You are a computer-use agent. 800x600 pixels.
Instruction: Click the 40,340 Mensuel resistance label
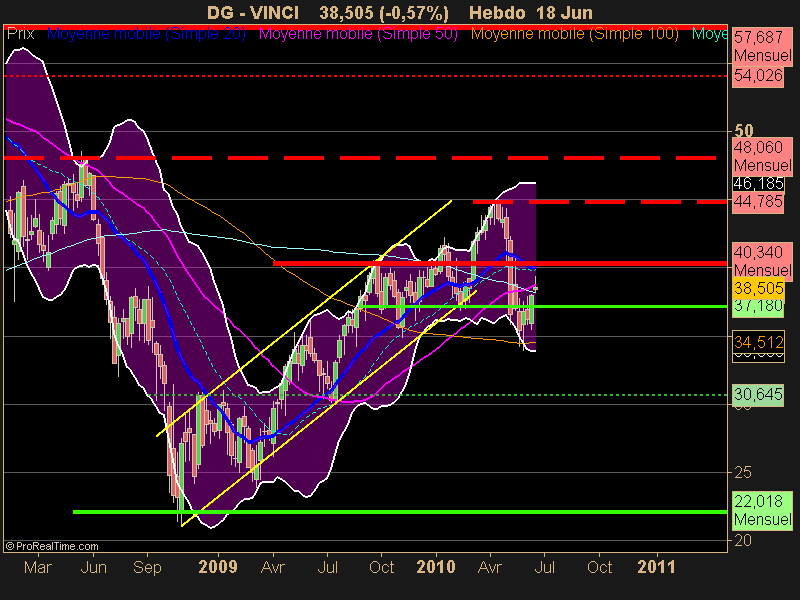pos(763,261)
